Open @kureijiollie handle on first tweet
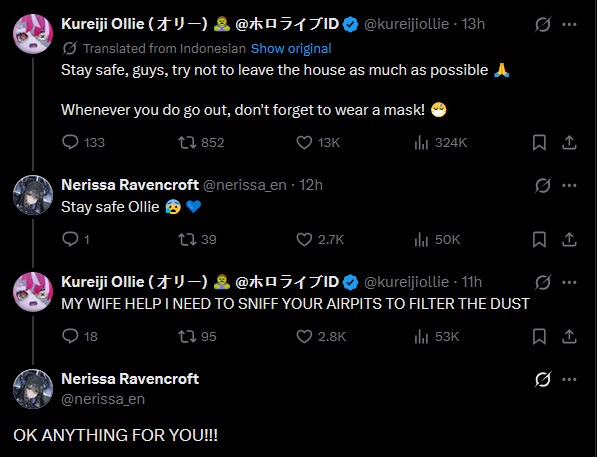 [x=407, y=24]
